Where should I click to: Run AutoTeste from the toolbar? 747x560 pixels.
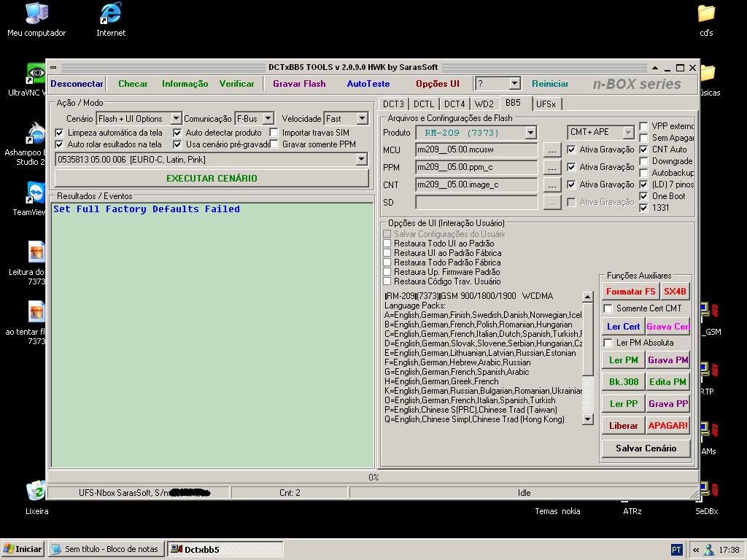368,84
